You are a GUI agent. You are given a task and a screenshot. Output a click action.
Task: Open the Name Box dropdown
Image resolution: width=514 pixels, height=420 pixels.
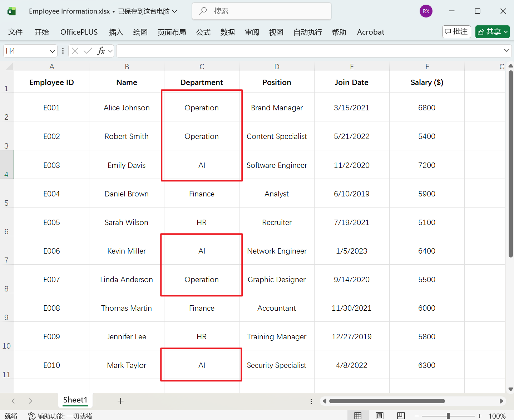click(x=51, y=51)
